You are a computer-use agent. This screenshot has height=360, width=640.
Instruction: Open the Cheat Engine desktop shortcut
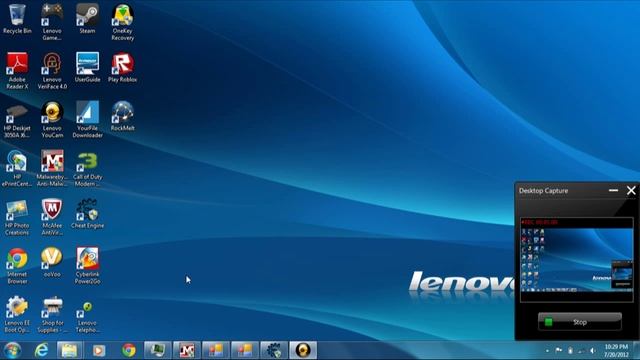click(x=87, y=213)
